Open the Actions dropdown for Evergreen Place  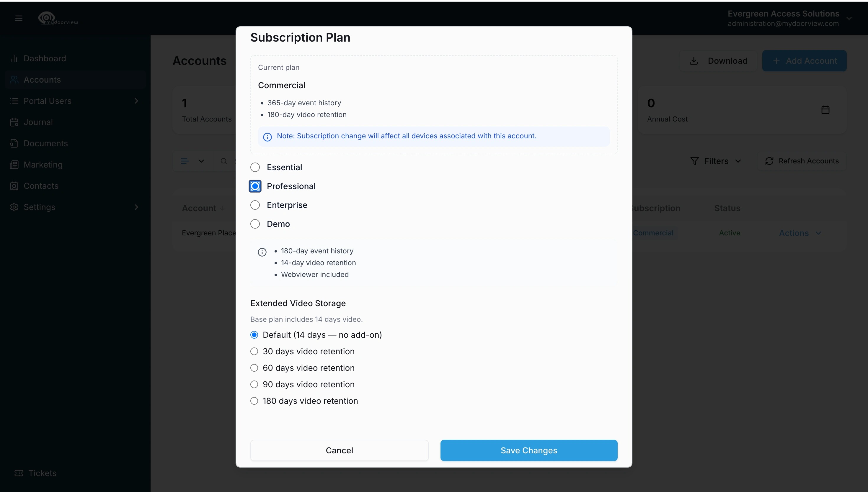800,233
